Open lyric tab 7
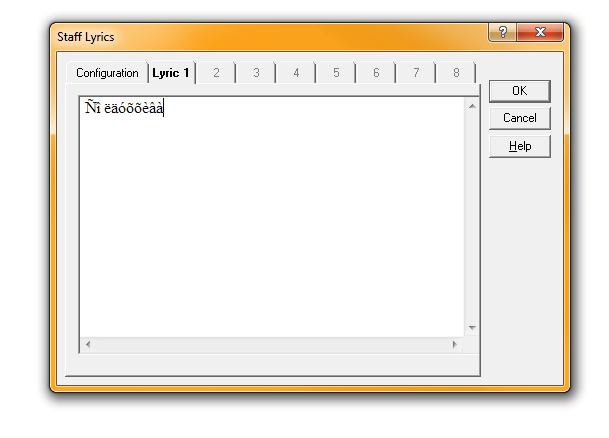Image resolution: width=609 pixels, height=438 pixels. click(416, 73)
